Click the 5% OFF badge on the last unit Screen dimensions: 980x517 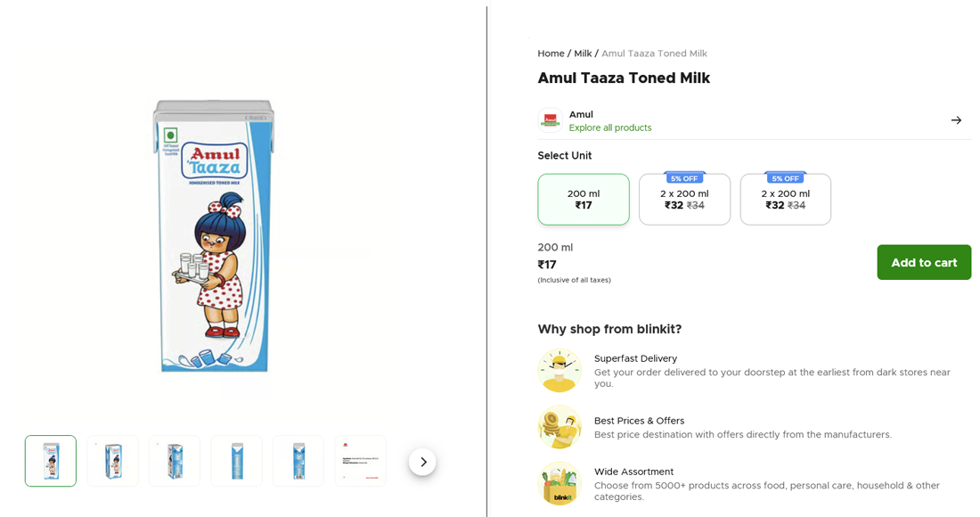[785, 178]
